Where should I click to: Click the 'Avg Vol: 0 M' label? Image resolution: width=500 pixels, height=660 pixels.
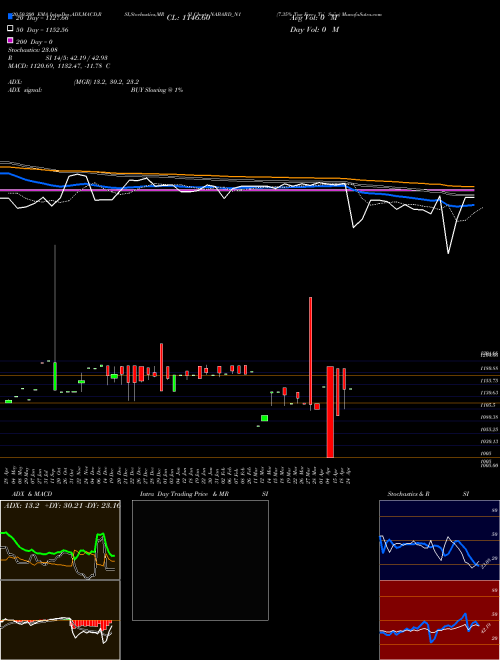pyautogui.click(x=314, y=18)
